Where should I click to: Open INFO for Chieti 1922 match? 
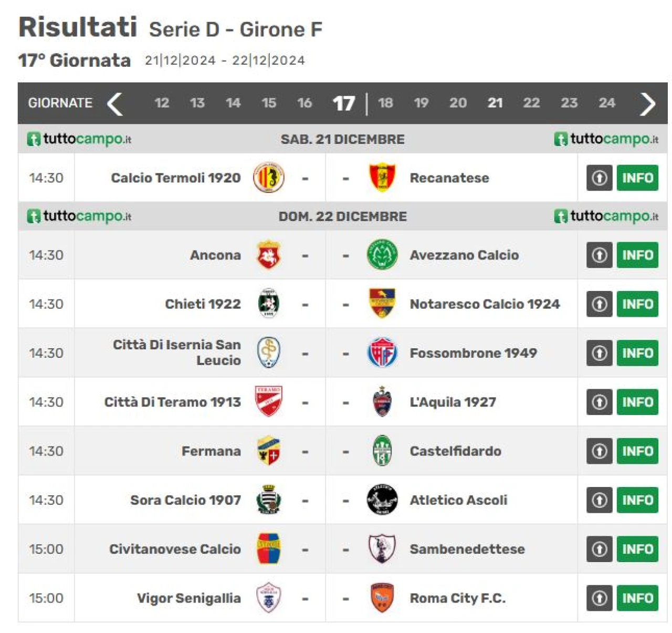click(637, 304)
